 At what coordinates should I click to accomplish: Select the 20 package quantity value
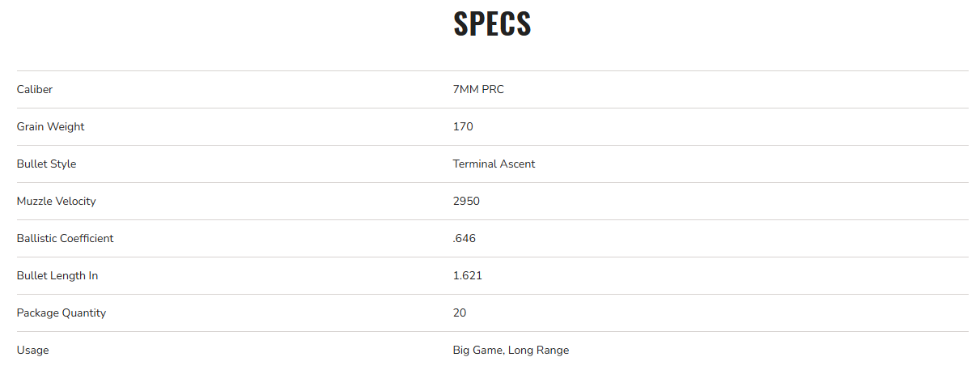460,313
